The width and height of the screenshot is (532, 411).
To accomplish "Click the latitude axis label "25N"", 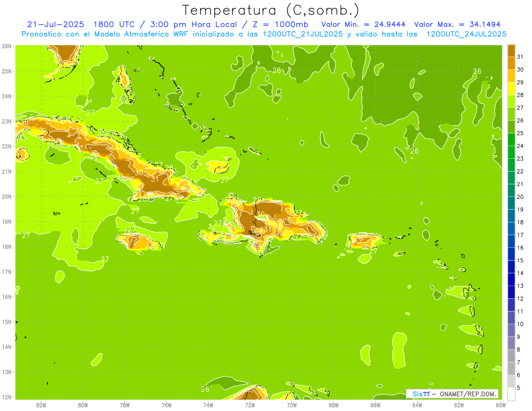I will coord(6,71).
